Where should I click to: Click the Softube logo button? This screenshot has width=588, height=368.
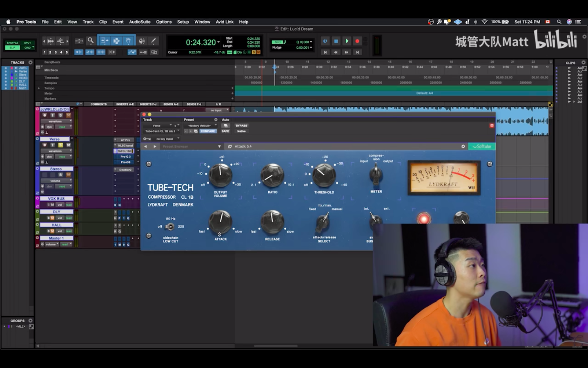[482, 146]
